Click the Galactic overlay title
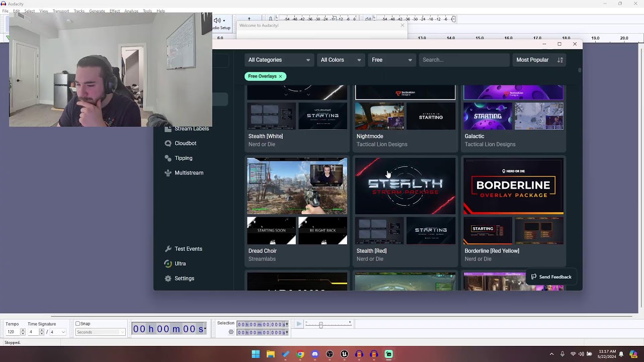The height and width of the screenshot is (362, 644). coord(474,136)
